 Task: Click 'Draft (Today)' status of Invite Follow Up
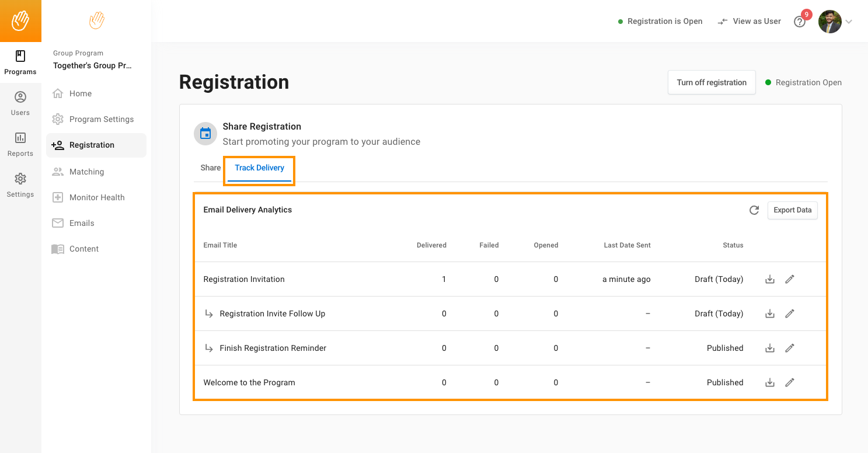click(719, 313)
